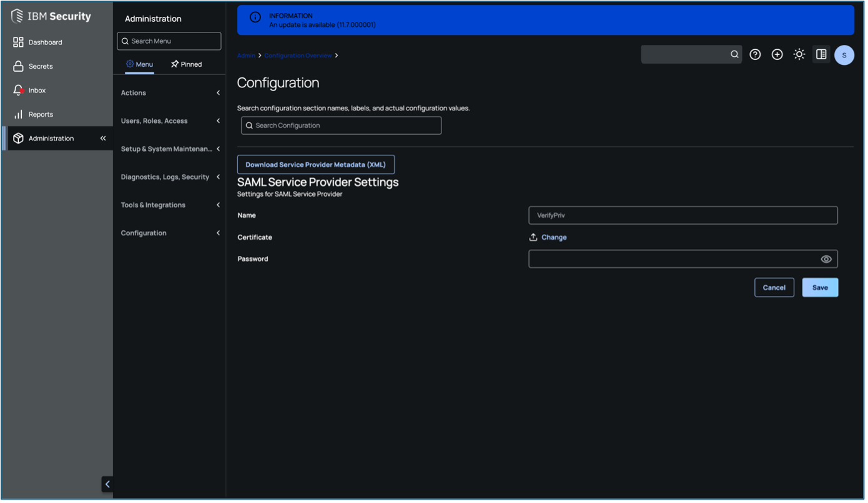Click the S user avatar
Screen dimensions: 868x503
844,55
